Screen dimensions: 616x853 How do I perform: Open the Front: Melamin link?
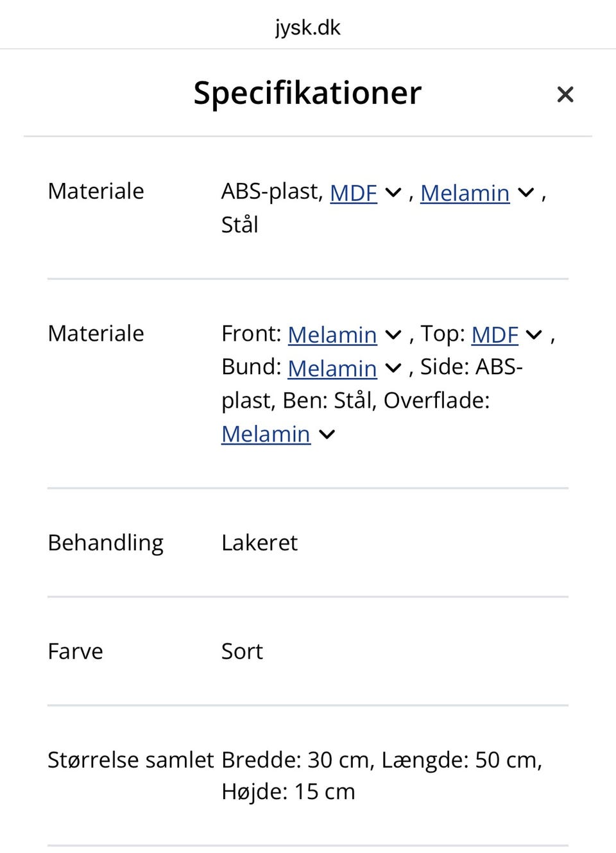pos(332,334)
